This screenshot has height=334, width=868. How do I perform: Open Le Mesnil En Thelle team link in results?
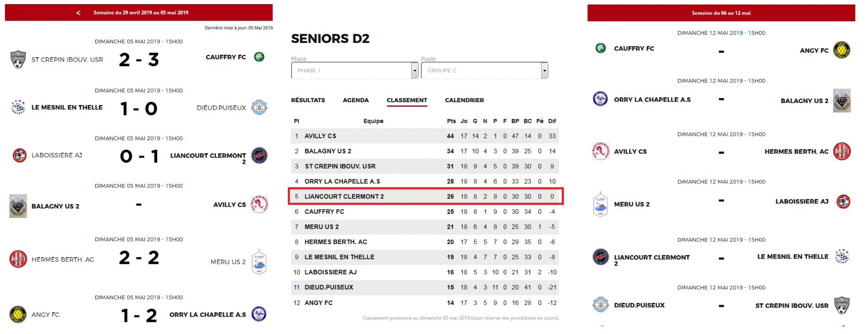pyautogui.click(x=67, y=108)
